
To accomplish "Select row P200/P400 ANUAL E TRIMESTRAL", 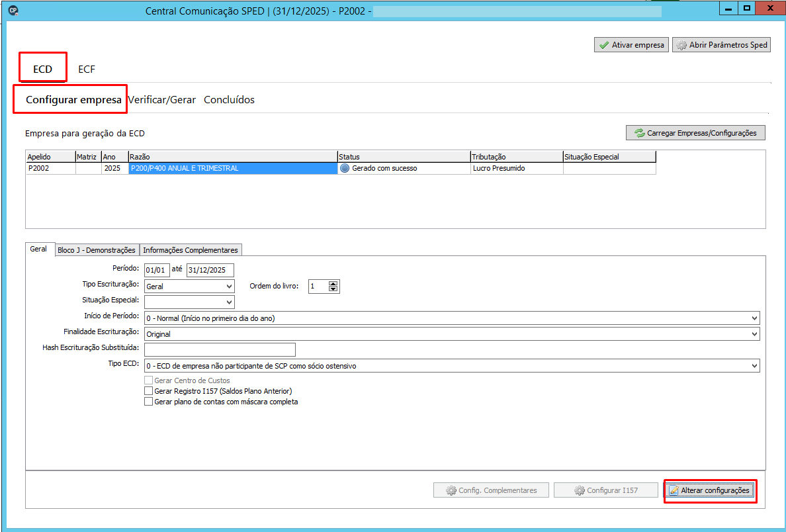I will click(233, 169).
